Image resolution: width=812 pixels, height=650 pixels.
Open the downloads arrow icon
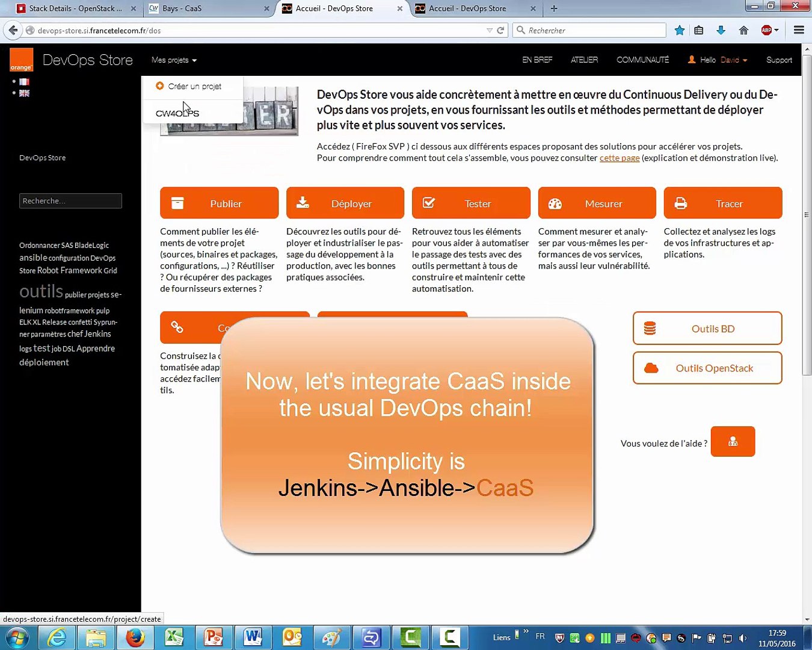[721, 30]
